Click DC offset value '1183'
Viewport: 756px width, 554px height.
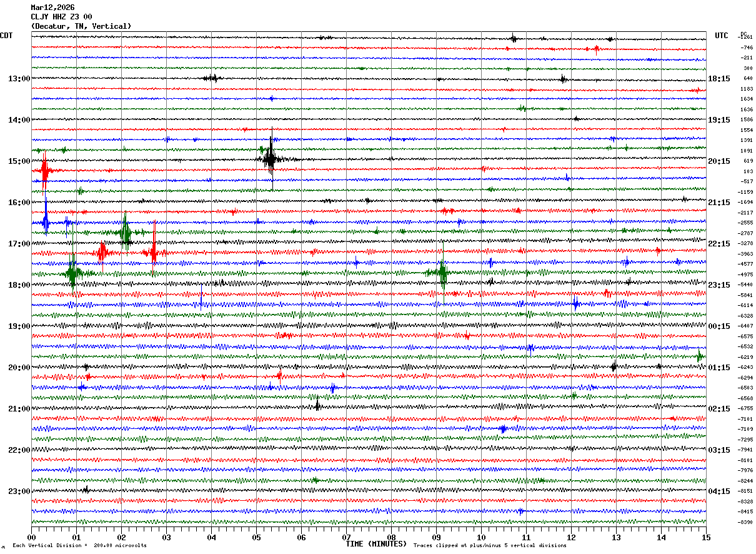747,89
